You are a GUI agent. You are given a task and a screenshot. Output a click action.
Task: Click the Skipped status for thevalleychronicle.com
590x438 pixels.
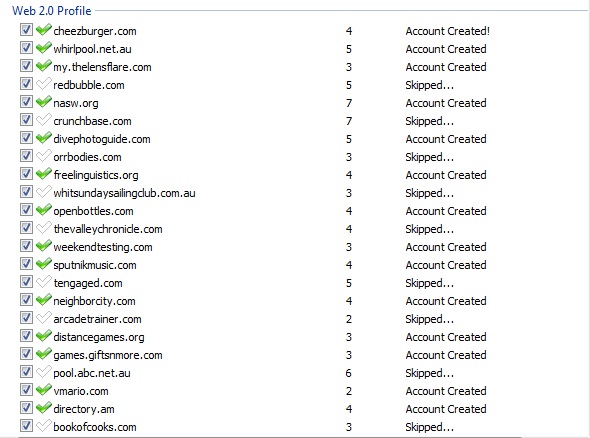pyautogui.click(x=429, y=229)
